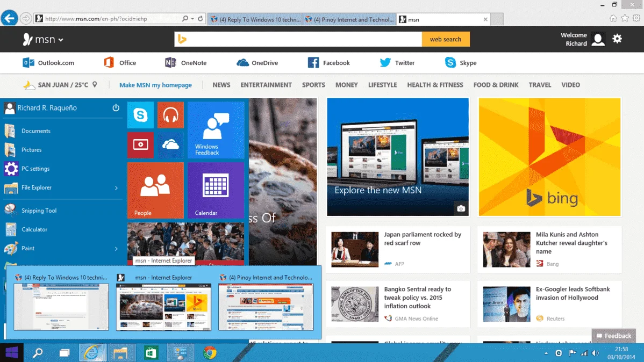This screenshot has height=362, width=644.
Task: Open Bangko Sentral policy article
Action: 398,303
